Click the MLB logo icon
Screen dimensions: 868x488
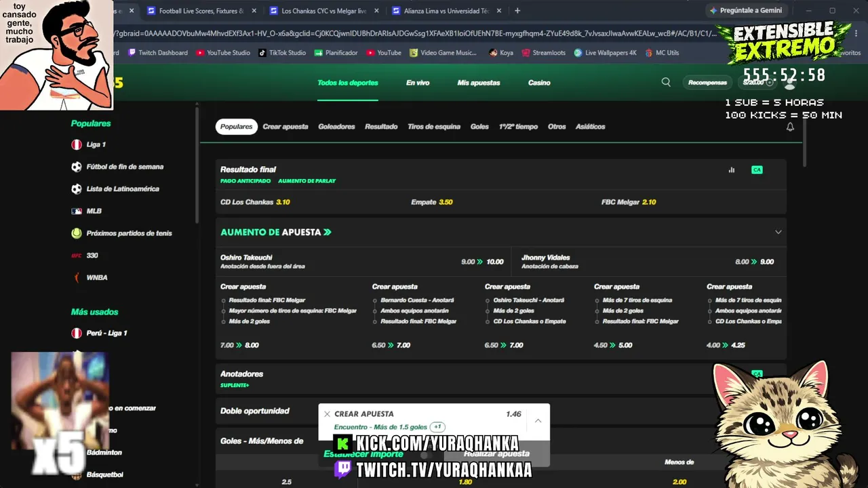[77, 211]
